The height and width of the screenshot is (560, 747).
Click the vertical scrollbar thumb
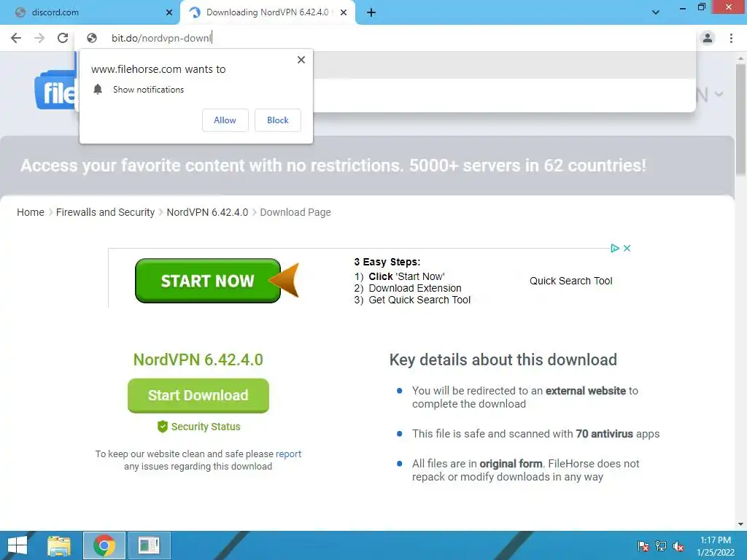[740, 119]
